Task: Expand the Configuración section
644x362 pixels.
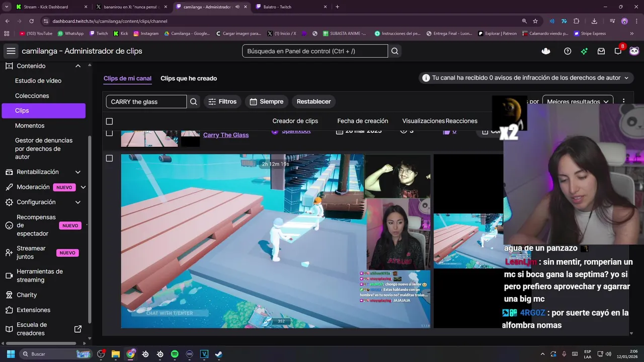Action: 78,202
